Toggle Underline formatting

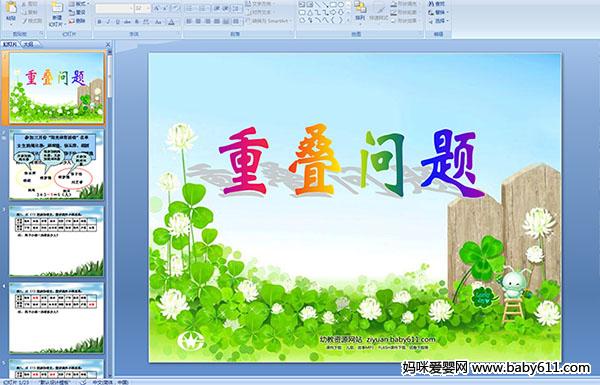click(x=118, y=22)
